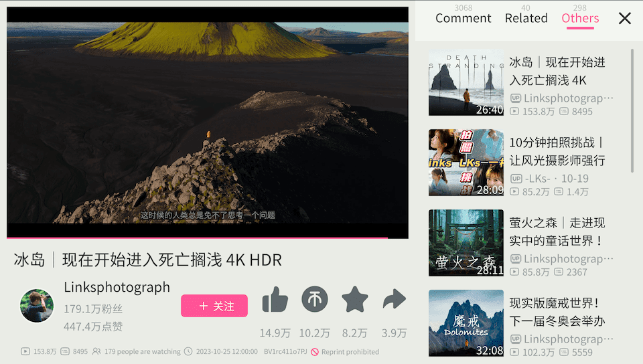Screen dimensions: 643x364
Task: Click the share arrow icon
Action: pos(395,300)
